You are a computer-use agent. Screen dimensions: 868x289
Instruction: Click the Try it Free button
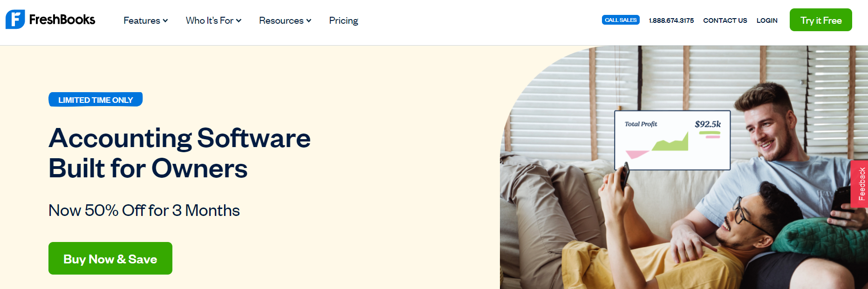pyautogui.click(x=821, y=20)
